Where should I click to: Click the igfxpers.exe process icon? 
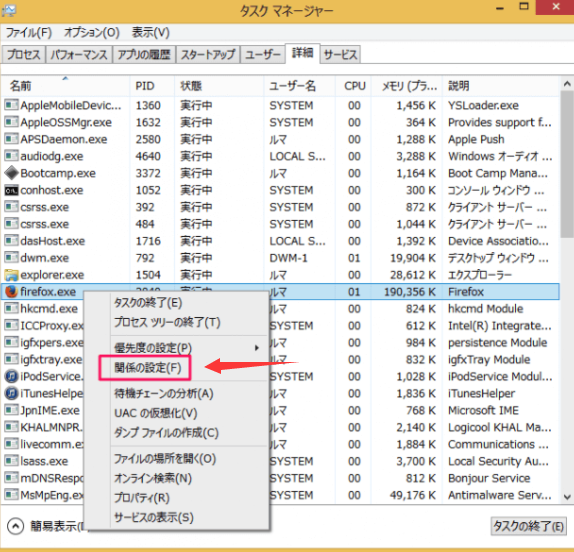(x=11, y=343)
